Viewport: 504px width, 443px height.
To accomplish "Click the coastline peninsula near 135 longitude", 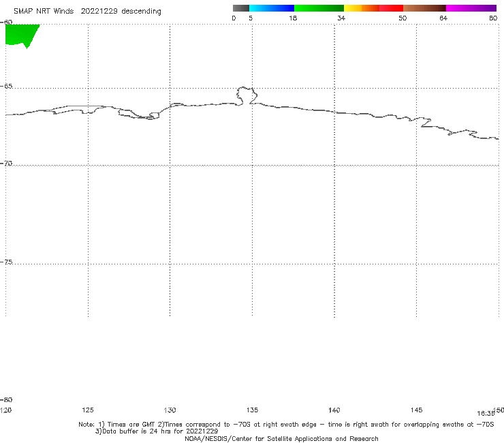I will tap(247, 95).
